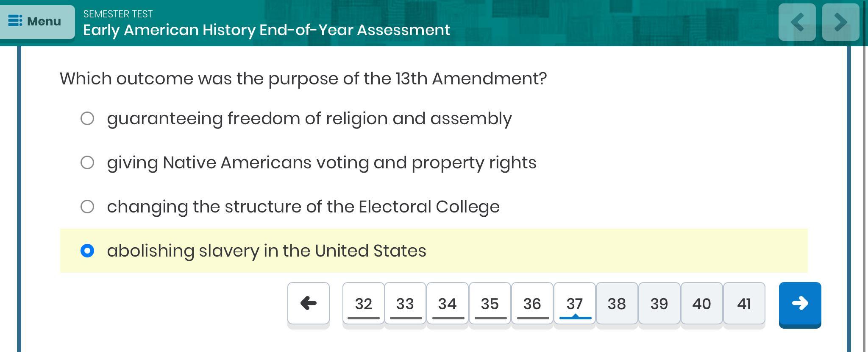
Task: Jump to question 32
Action: (363, 304)
